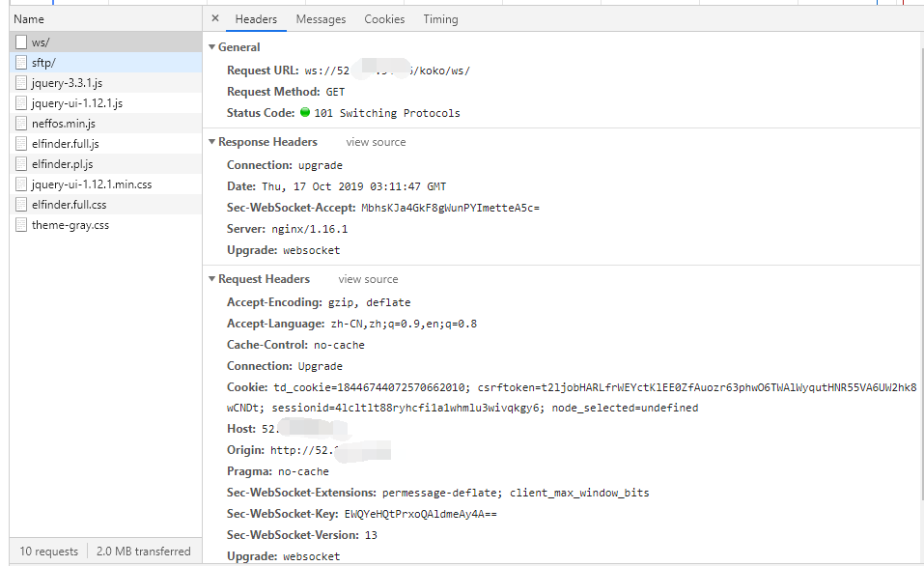Open the Cookies tab

[384, 19]
